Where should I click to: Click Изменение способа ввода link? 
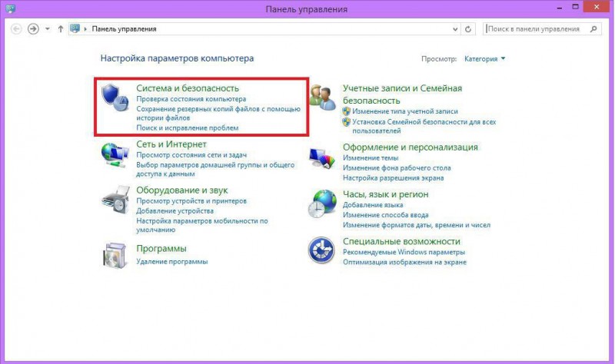pyautogui.click(x=386, y=215)
